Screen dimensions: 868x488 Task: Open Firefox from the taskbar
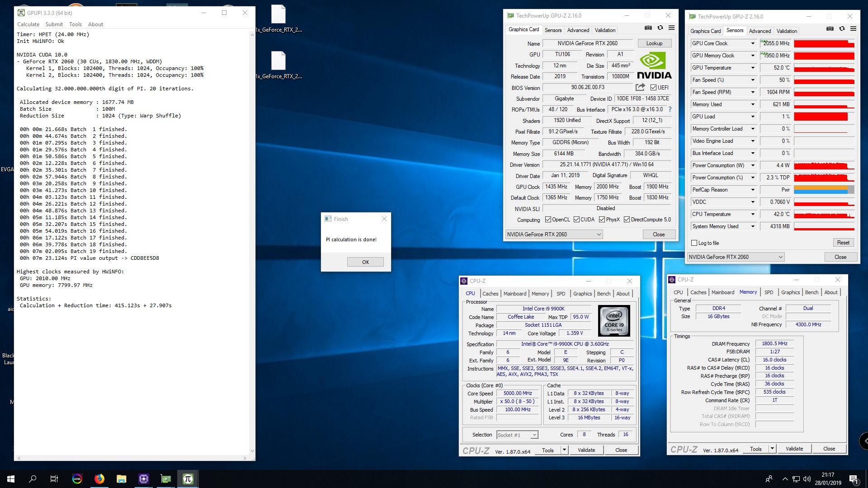[x=99, y=479]
